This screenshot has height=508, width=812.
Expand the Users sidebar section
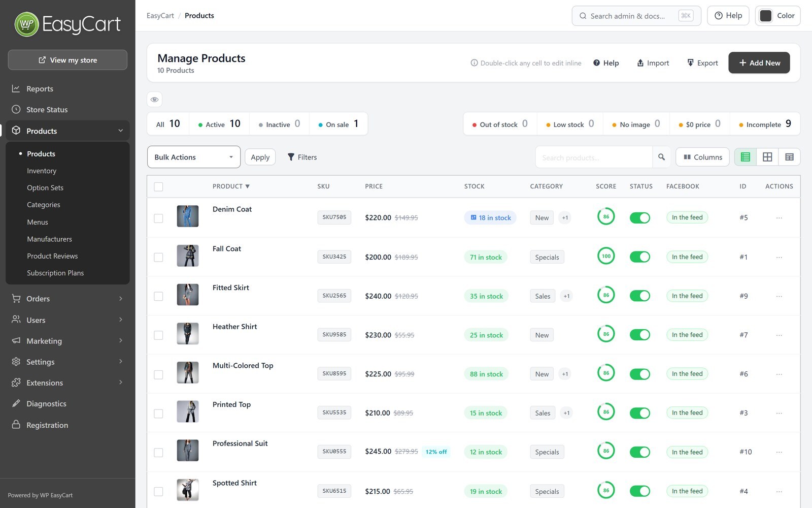[67, 320]
